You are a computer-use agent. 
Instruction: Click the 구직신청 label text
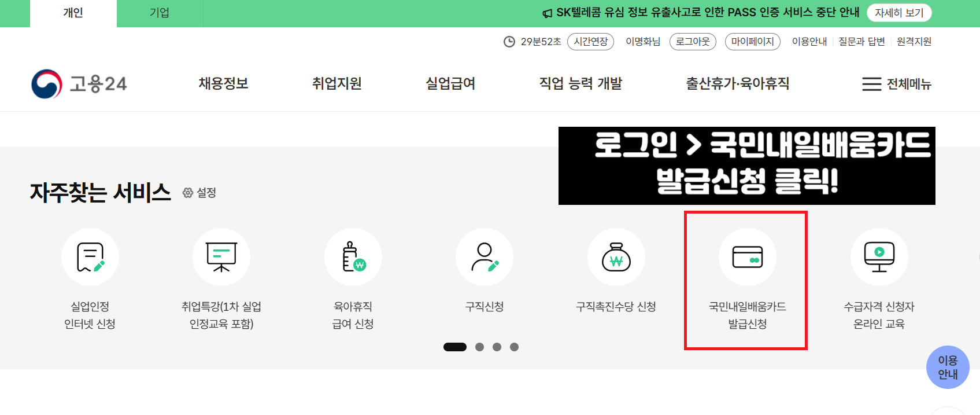[485, 307]
